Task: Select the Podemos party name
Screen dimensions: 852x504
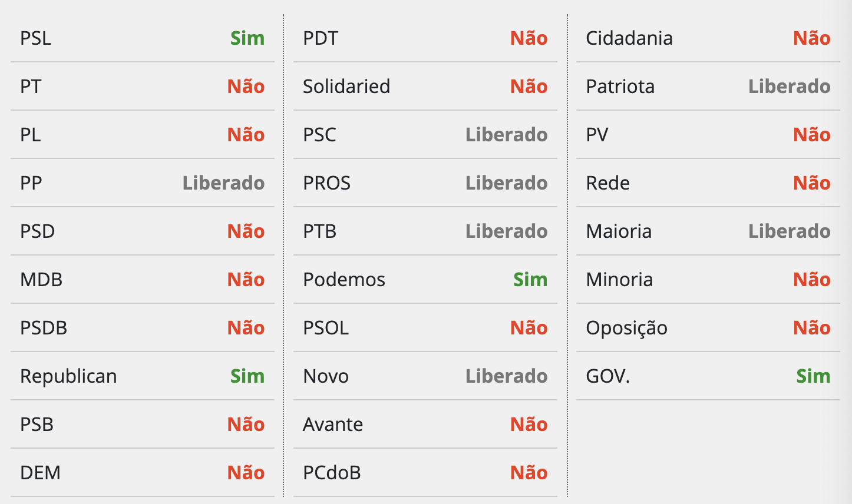Action: pyautogui.click(x=344, y=280)
